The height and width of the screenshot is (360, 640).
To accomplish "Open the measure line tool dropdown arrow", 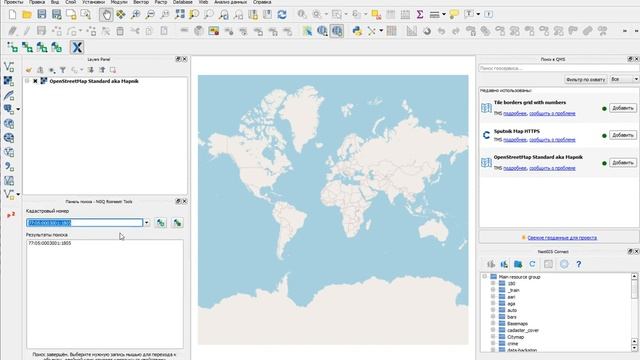I will (x=444, y=15).
